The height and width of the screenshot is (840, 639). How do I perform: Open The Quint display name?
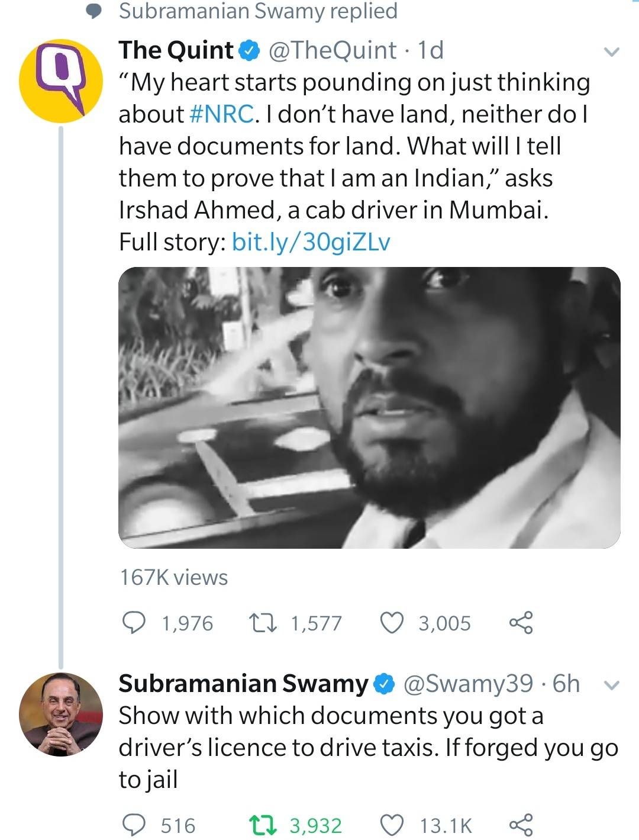[x=176, y=50]
